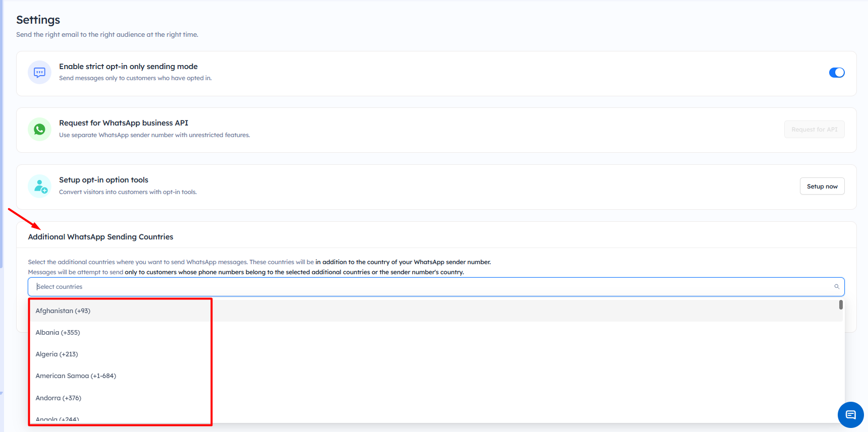
Task: Click the add-user opt-in tools icon
Action: 39,187
